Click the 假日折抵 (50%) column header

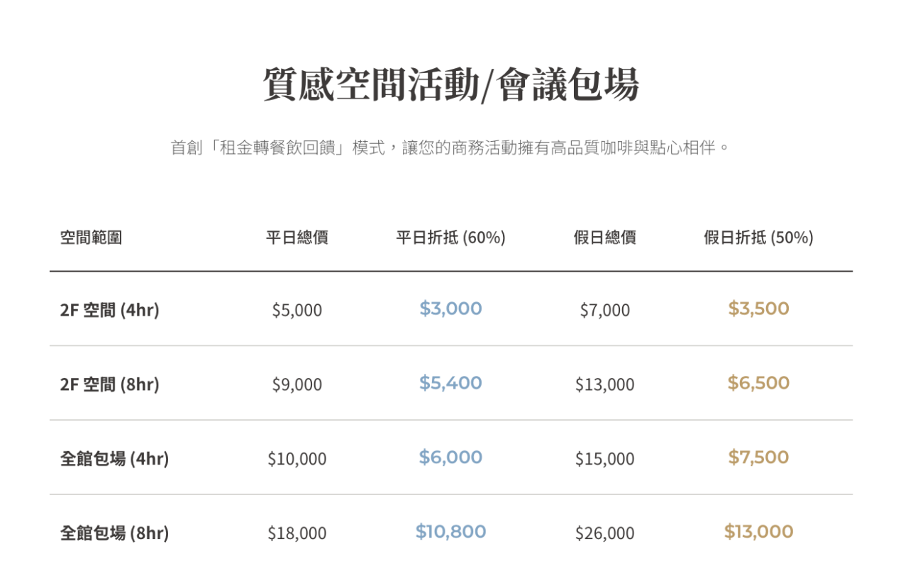coord(758,238)
